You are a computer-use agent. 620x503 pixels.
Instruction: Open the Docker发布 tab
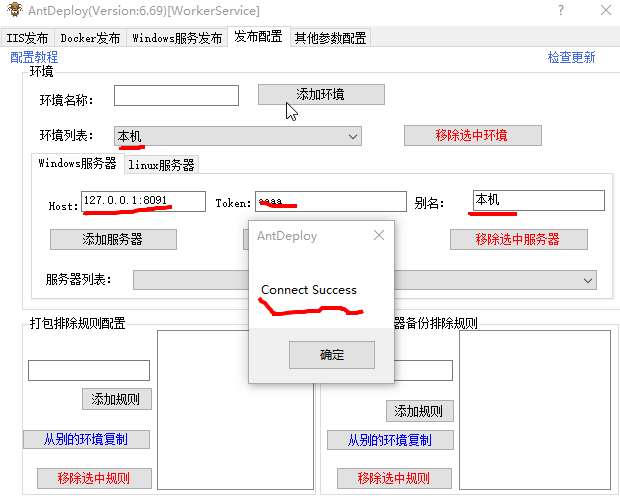point(90,38)
